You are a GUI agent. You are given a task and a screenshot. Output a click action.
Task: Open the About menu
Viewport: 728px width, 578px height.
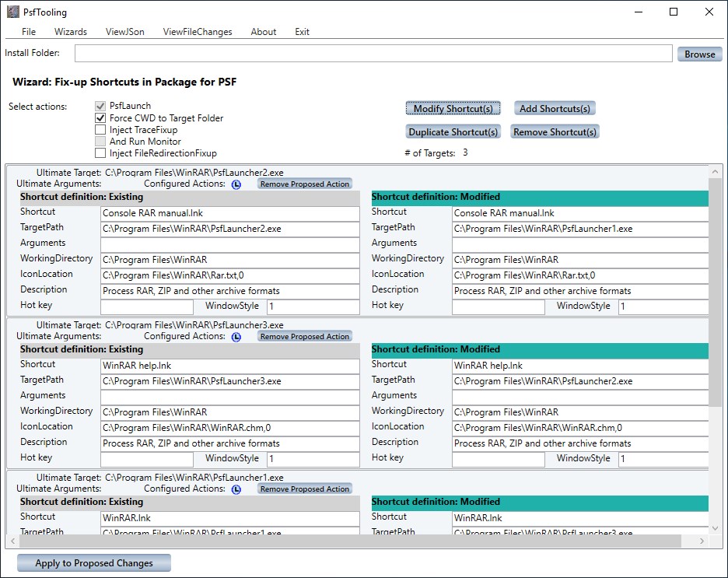pos(263,32)
